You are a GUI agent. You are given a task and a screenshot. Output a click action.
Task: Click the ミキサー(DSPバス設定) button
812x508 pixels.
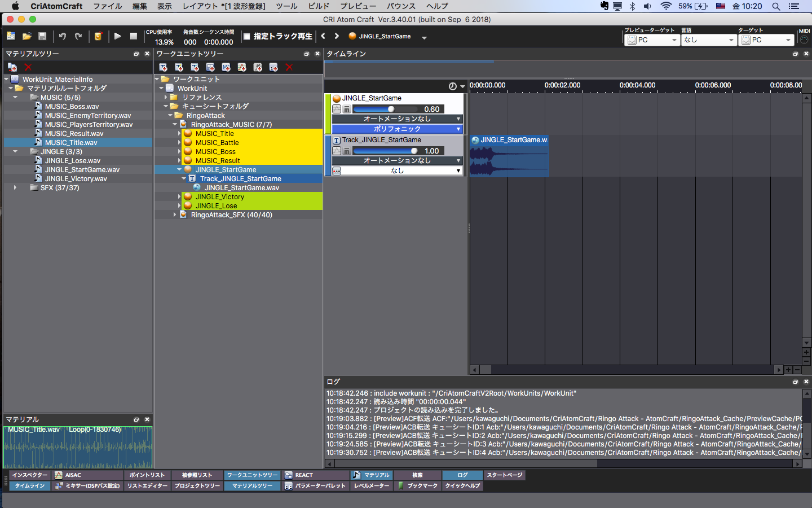[x=88, y=486]
